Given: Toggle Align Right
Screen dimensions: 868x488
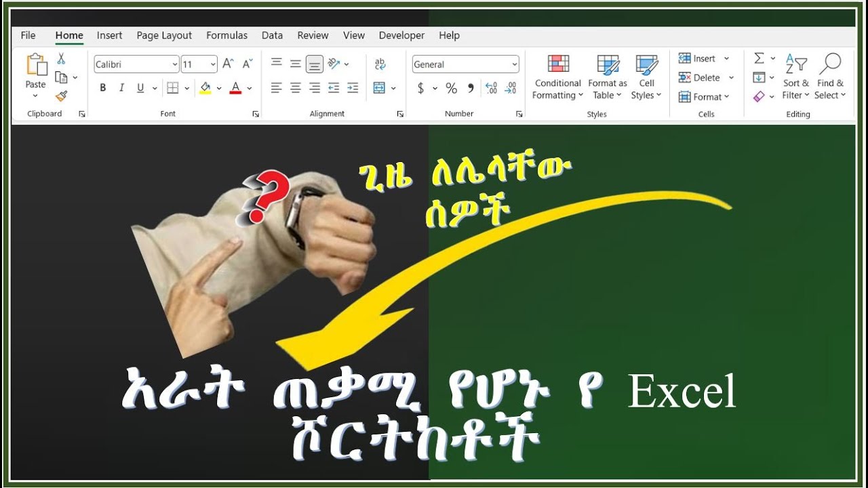Looking at the screenshot, I should tap(315, 87).
